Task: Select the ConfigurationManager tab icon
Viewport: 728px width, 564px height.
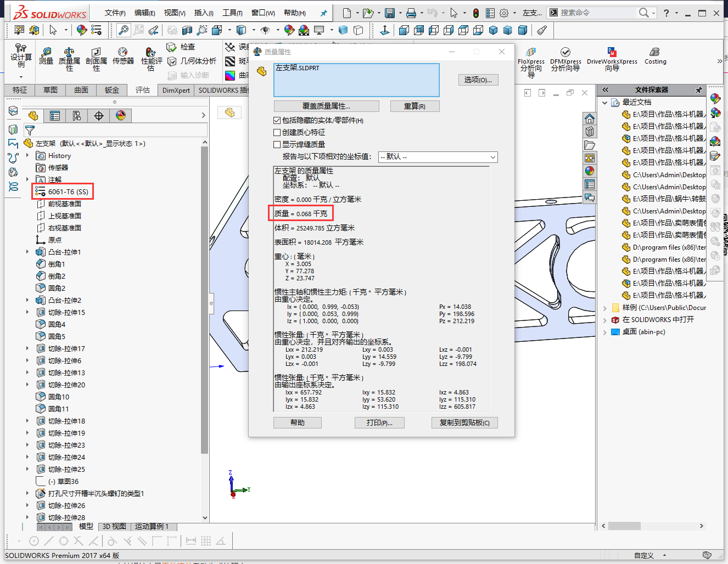Action: (x=76, y=116)
